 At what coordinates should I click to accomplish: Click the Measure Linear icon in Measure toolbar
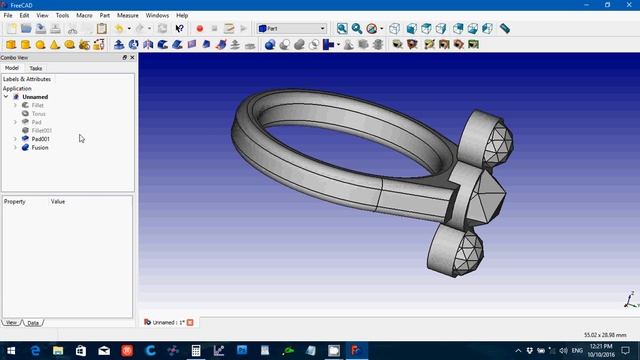click(397, 44)
